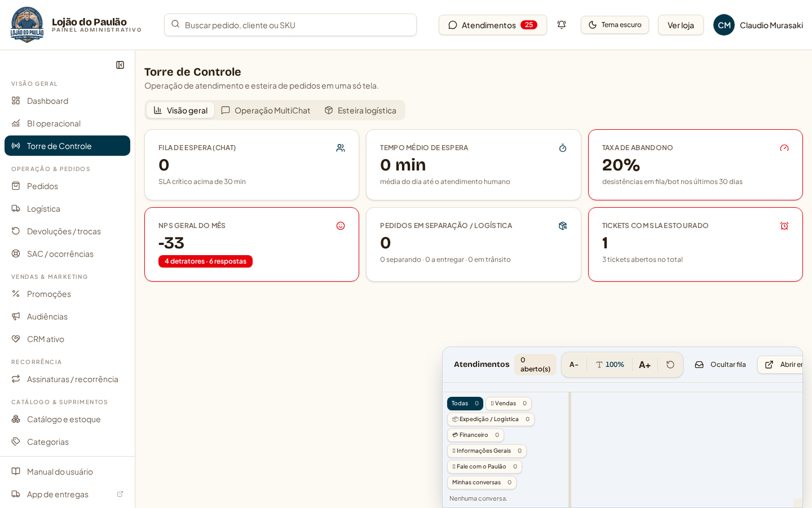The height and width of the screenshot is (508, 812).
Task: Click the 4 detratores · 6 respostas badge
Action: pyautogui.click(x=205, y=261)
